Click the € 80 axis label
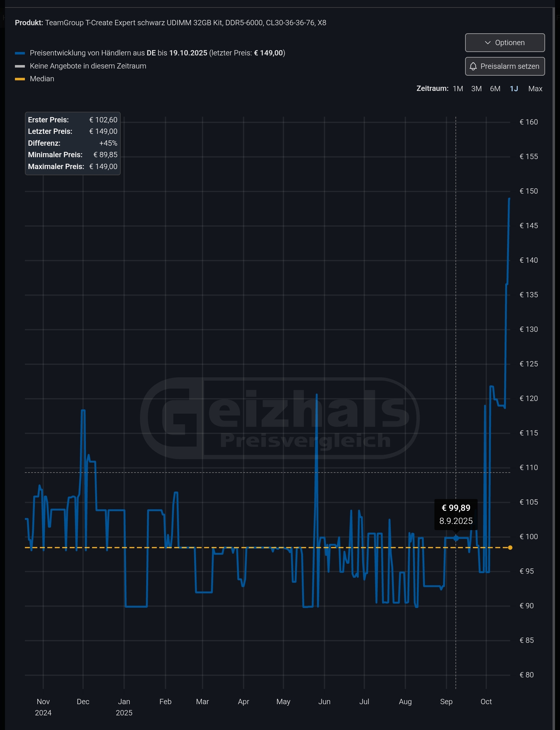 click(x=527, y=675)
